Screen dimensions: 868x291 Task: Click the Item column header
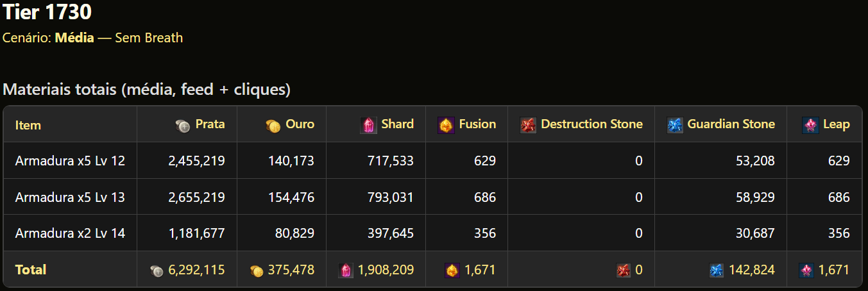coord(28,125)
